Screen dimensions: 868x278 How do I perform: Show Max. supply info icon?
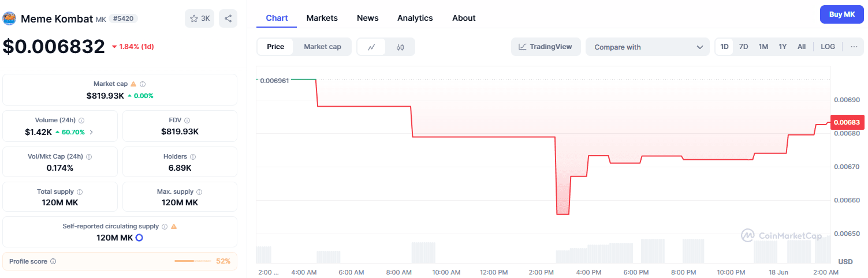tap(199, 192)
